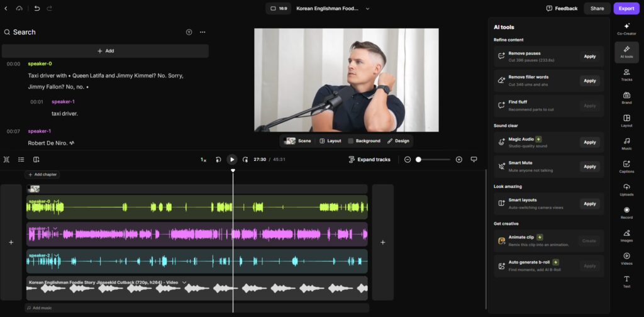Viewport: 644px width, 317px height.
Task: Click the speaker-0 label in the transcript
Action: click(x=40, y=64)
